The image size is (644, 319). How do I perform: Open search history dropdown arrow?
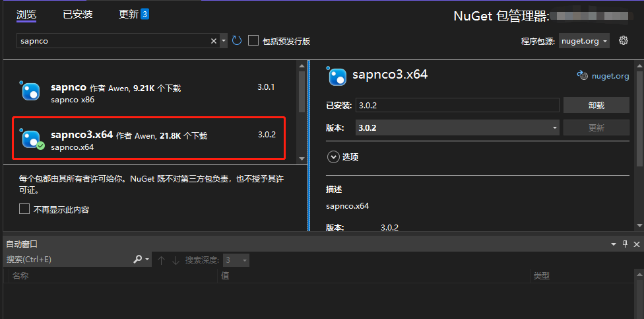[x=224, y=41]
